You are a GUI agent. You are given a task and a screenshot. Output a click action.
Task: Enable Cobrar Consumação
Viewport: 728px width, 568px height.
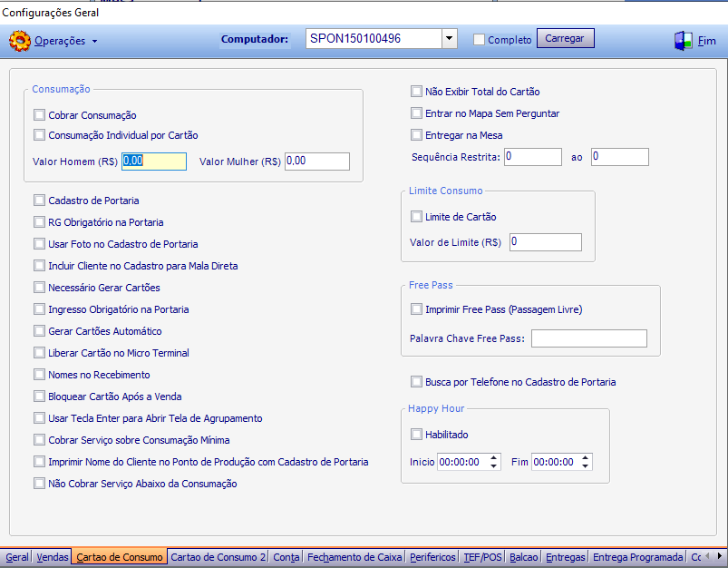[x=40, y=114]
